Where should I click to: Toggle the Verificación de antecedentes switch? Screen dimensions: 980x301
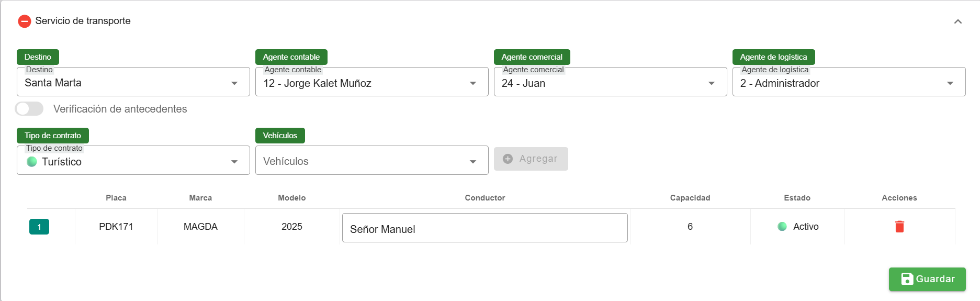coord(29,109)
